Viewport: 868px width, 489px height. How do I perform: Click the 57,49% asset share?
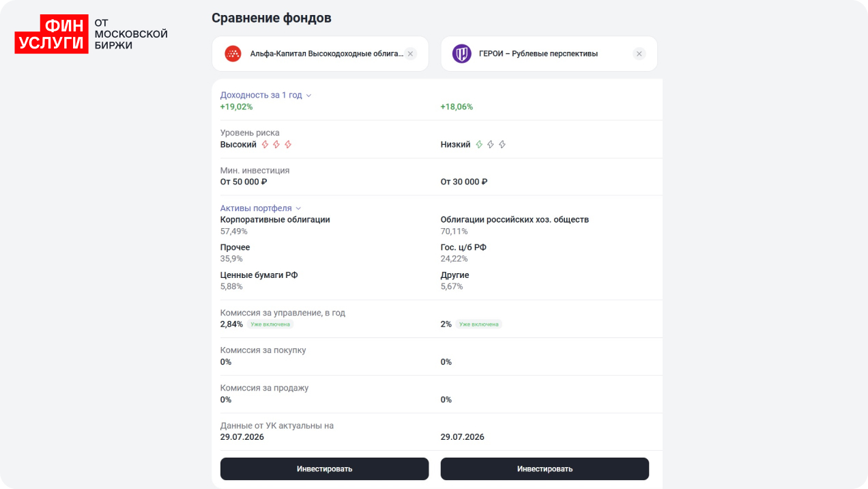coord(234,232)
